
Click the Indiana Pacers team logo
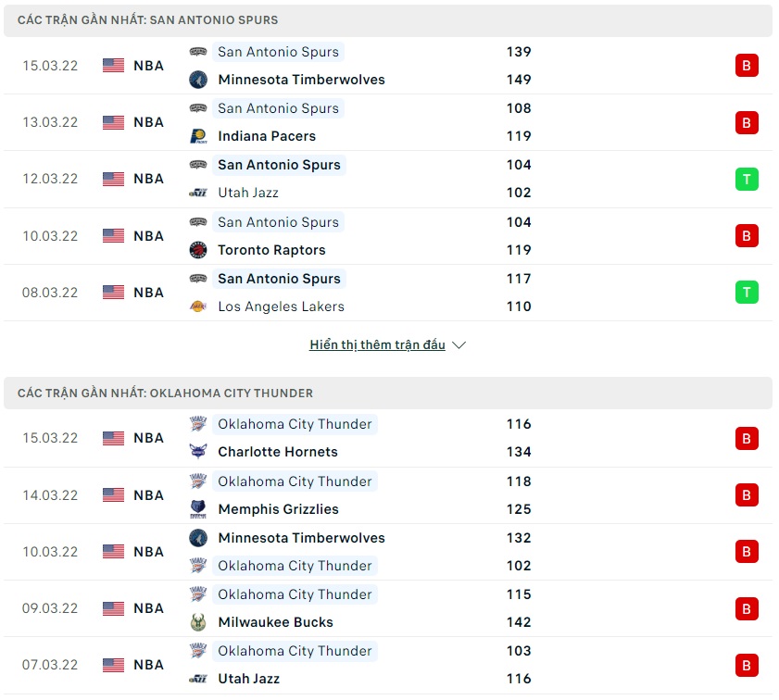click(197, 136)
